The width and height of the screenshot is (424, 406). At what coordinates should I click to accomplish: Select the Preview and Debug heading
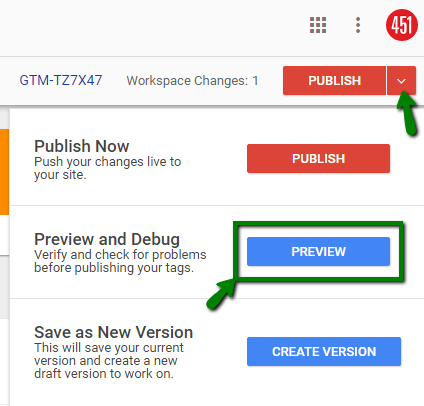[107, 239]
